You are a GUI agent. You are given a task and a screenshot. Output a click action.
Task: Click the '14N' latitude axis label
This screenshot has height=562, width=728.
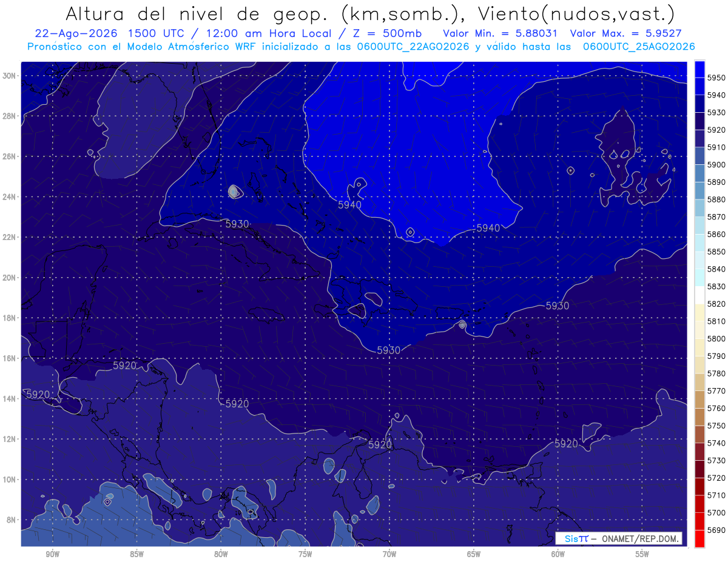8,399
